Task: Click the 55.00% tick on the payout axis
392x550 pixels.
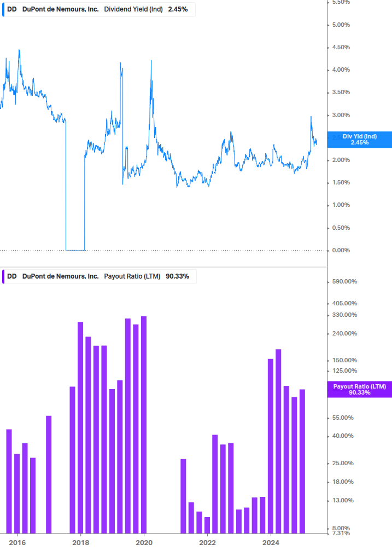Action: click(x=343, y=418)
